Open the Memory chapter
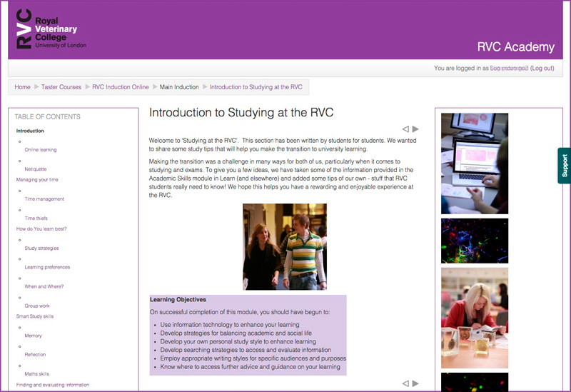 [33, 336]
